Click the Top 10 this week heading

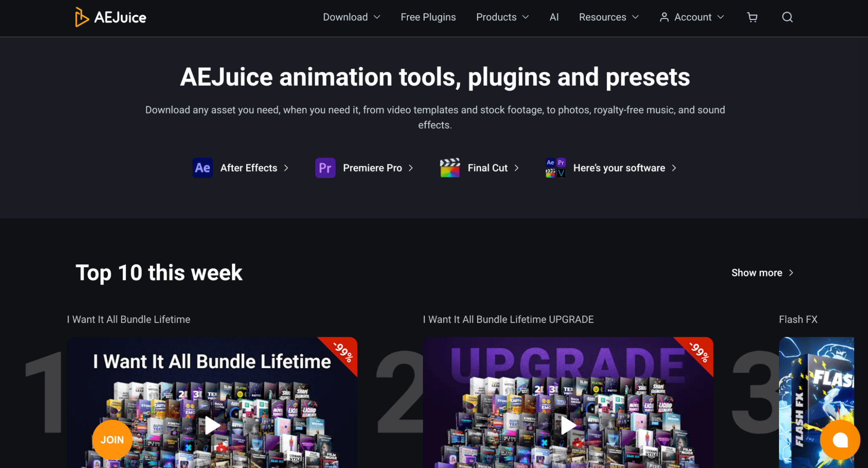click(x=159, y=273)
